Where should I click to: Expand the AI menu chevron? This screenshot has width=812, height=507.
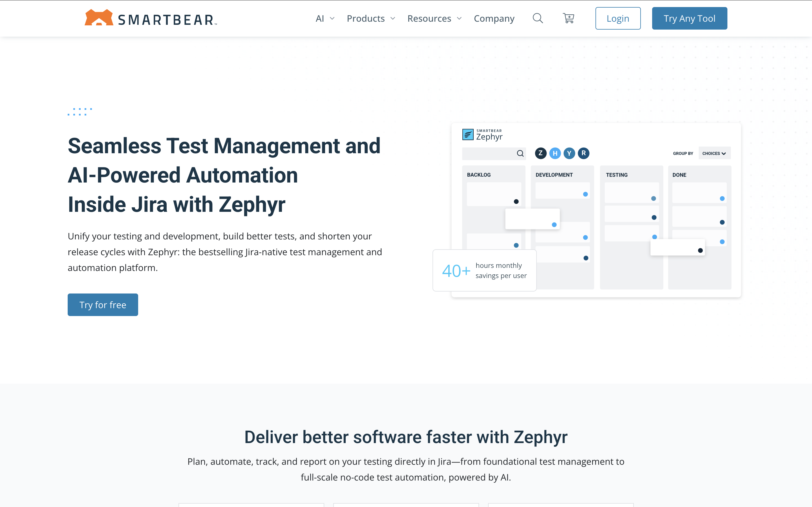pyautogui.click(x=332, y=18)
